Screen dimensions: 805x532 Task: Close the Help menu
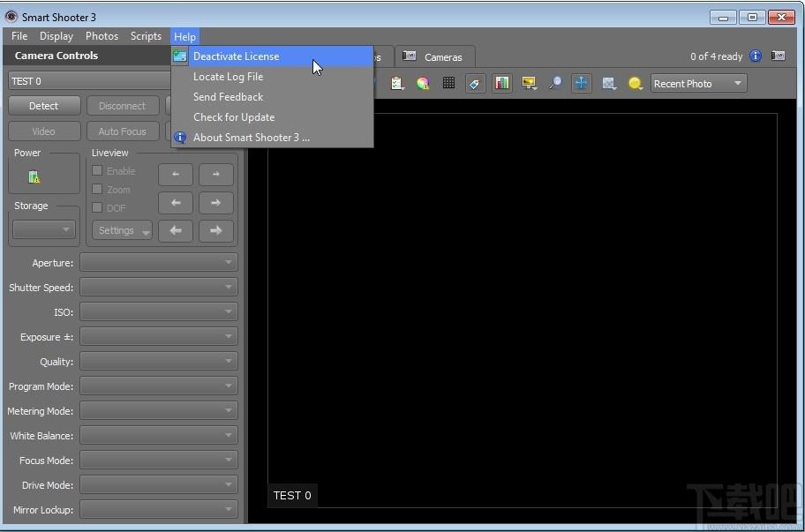[x=184, y=36]
